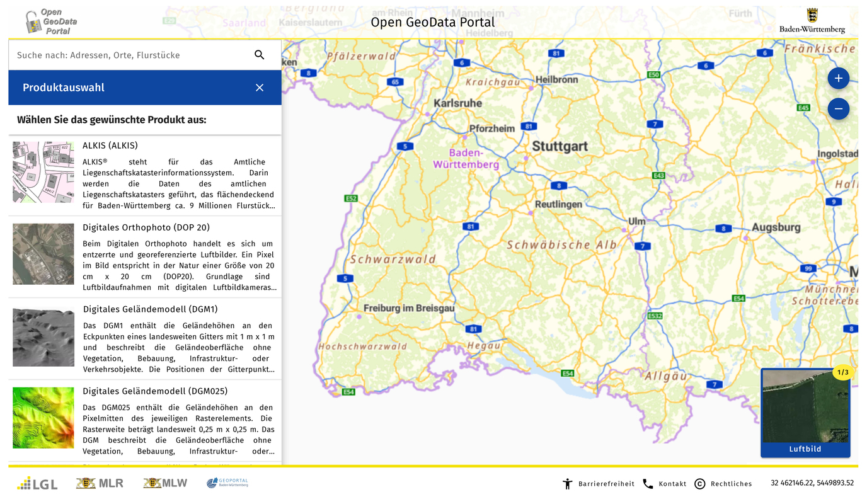Select the DGM025 colored terrain thumbnail
Viewport: 867px width, 504px height.
[x=43, y=418]
